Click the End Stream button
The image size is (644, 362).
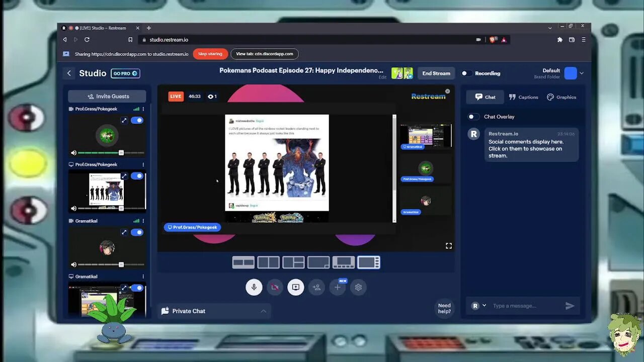[436, 73]
